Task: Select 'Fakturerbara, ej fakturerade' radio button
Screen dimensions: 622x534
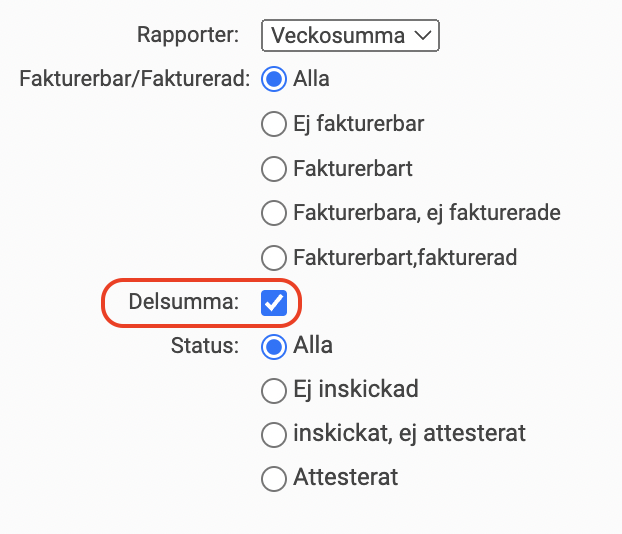Action: (x=273, y=213)
